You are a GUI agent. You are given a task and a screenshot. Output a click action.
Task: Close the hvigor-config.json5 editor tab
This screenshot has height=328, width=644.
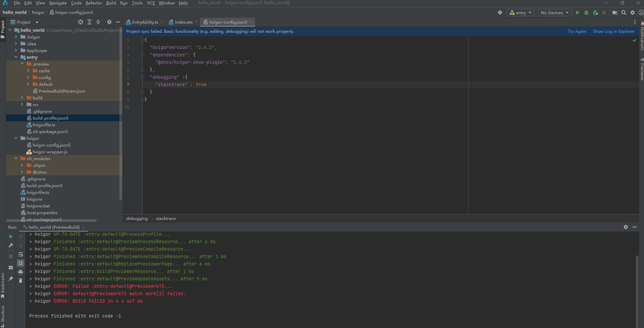[x=251, y=22]
